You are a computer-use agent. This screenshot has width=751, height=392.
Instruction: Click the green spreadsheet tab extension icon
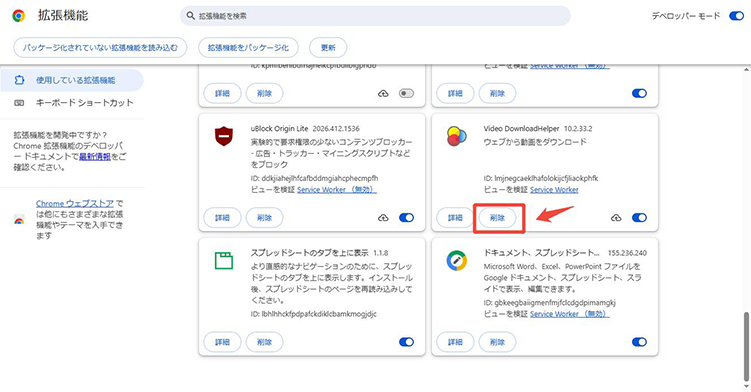[x=224, y=261]
